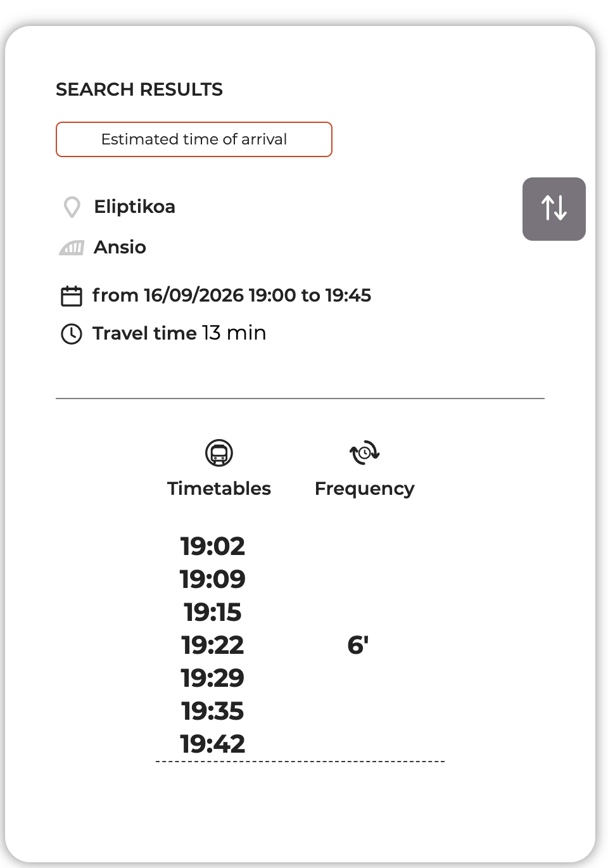Select the 19:29 departure time

click(213, 678)
